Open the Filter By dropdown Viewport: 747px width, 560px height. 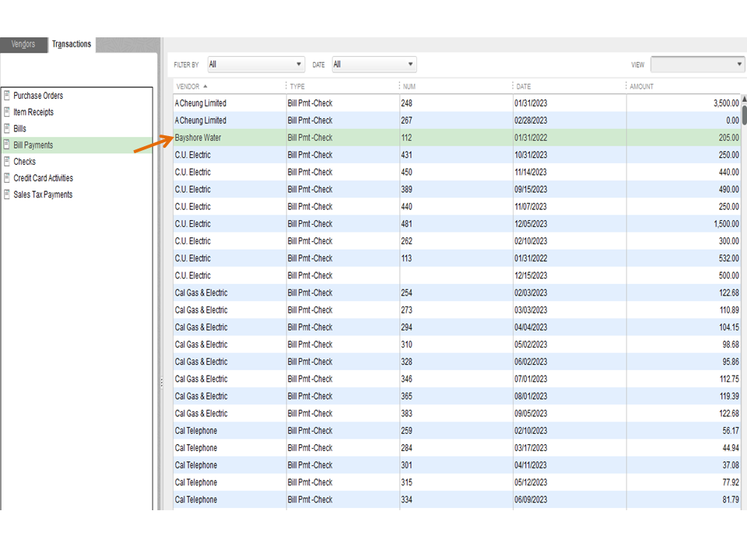(255, 65)
